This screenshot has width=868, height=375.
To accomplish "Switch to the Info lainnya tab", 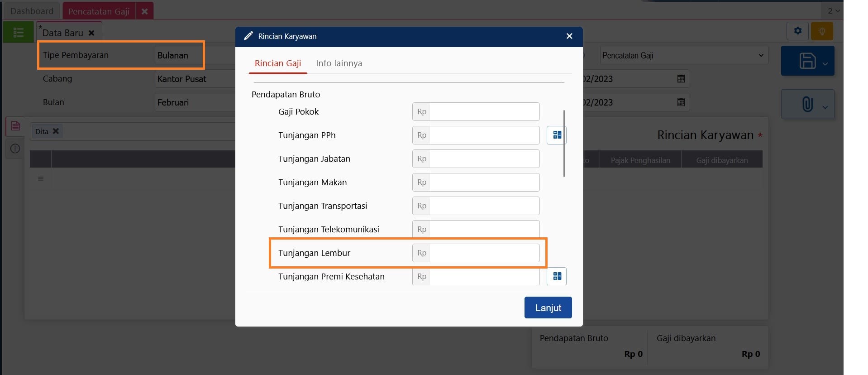I will (339, 63).
